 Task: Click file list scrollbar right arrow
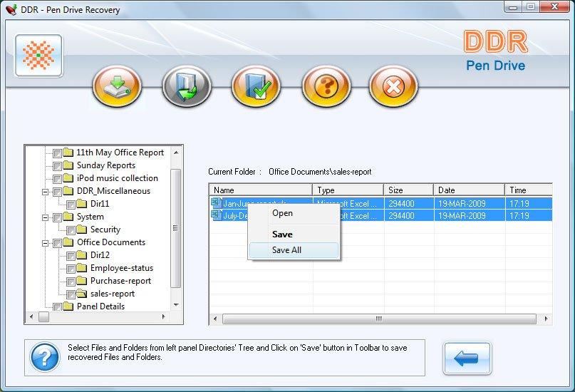coord(546,319)
